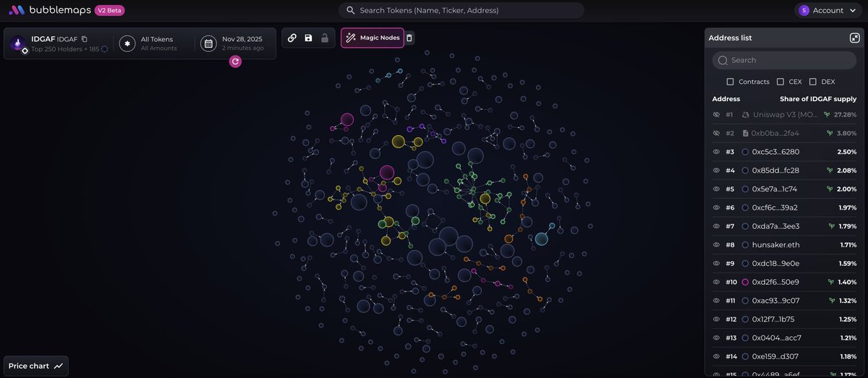Open the All Tokens asterisk filter

[127, 44]
